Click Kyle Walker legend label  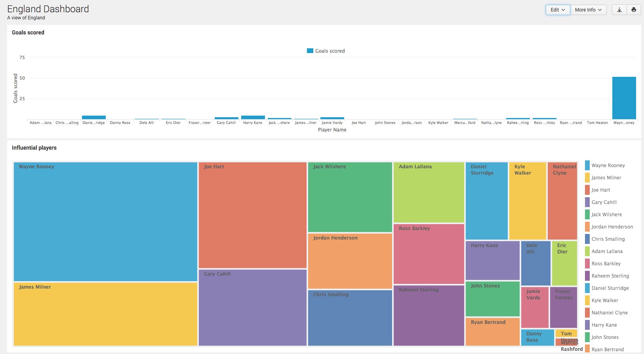605,301
